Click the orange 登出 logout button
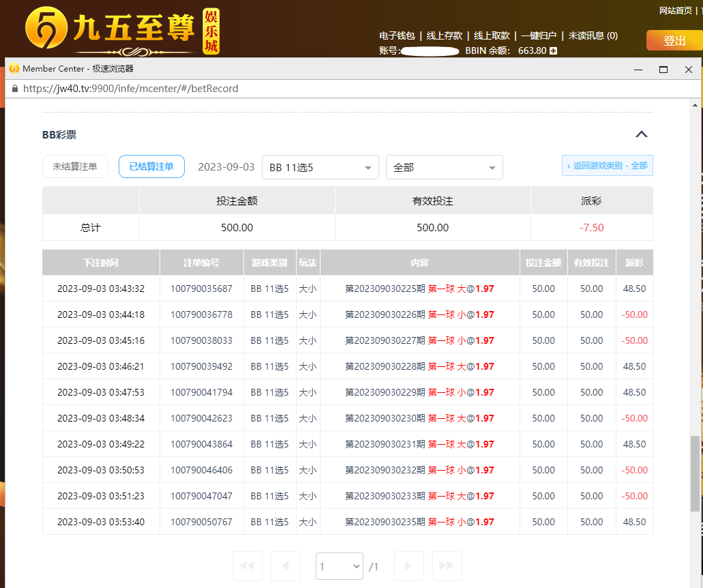 pos(674,40)
